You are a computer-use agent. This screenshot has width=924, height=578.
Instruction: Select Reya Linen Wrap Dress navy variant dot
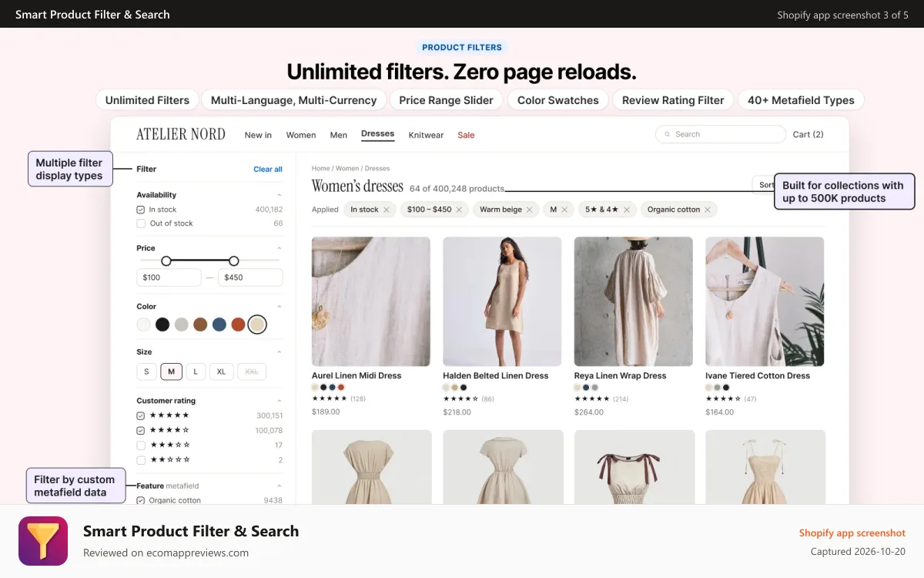(586, 388)
